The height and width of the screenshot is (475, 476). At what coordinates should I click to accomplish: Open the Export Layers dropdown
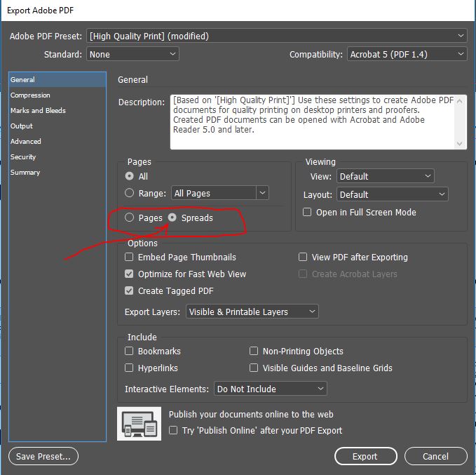pos(252,312)
